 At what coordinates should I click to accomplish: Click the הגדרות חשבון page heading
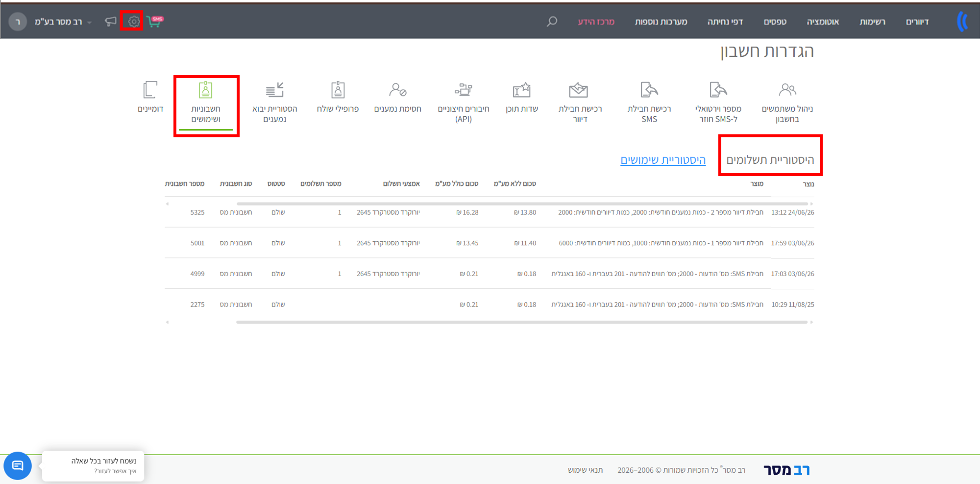click(x=767, y=51)
